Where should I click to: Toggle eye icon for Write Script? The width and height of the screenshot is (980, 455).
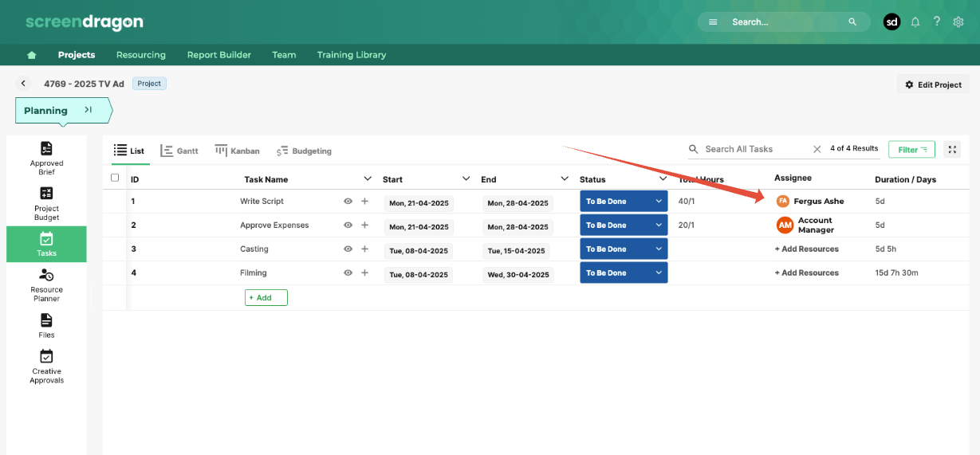click(348, 202)
